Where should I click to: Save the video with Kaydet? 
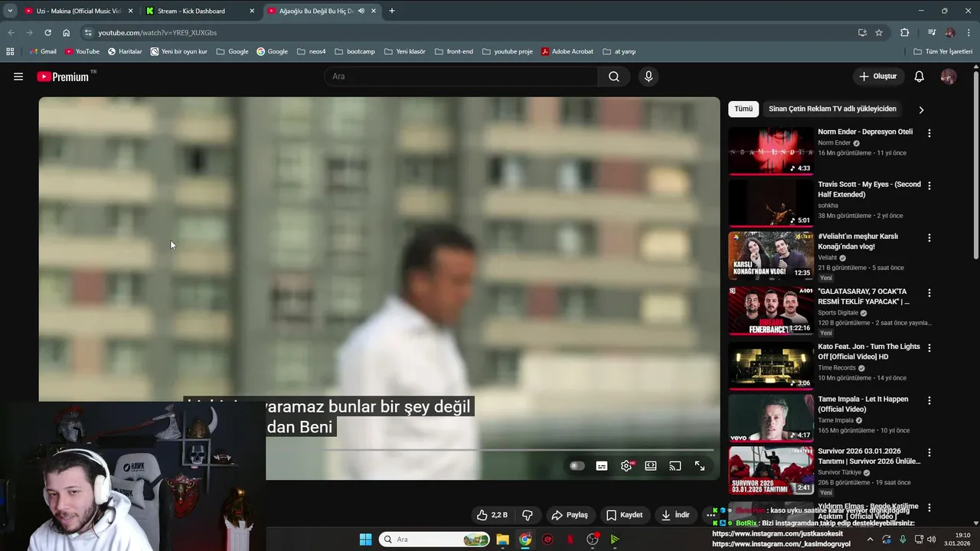[x=625, y=515]
